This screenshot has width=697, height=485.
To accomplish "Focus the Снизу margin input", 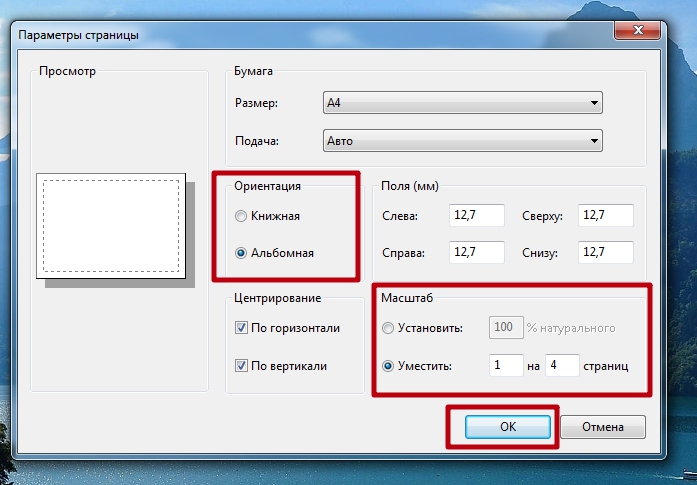I will coord(605,252).
